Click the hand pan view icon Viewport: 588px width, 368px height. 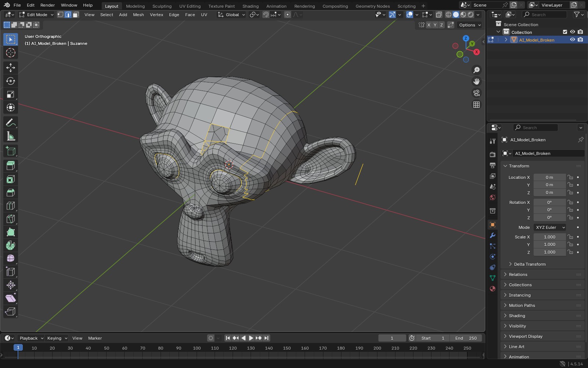pos(477,81)
